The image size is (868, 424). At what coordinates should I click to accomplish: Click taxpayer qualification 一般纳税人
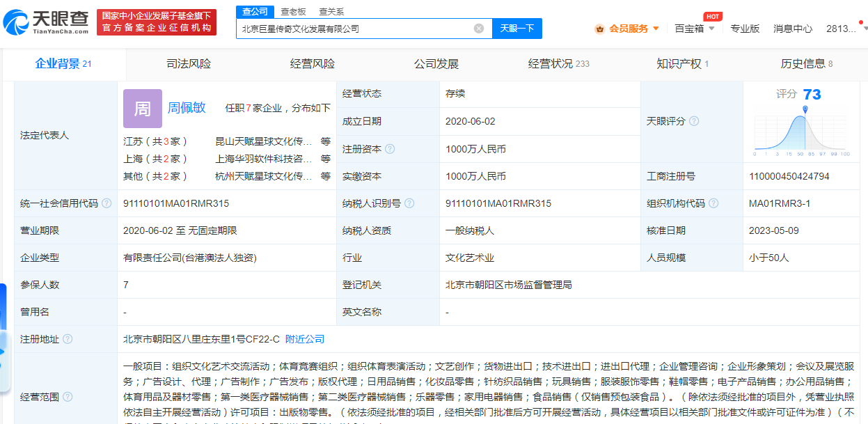click(470, 230)
